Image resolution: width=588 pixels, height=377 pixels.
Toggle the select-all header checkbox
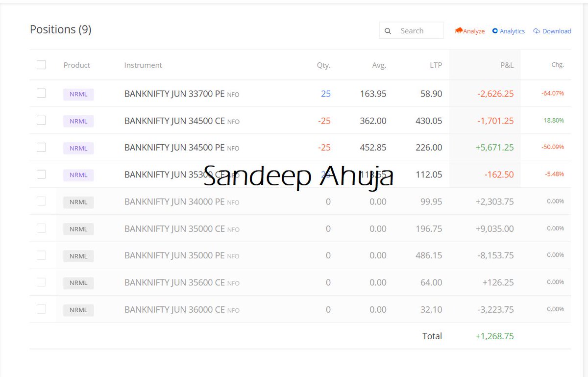41,64
